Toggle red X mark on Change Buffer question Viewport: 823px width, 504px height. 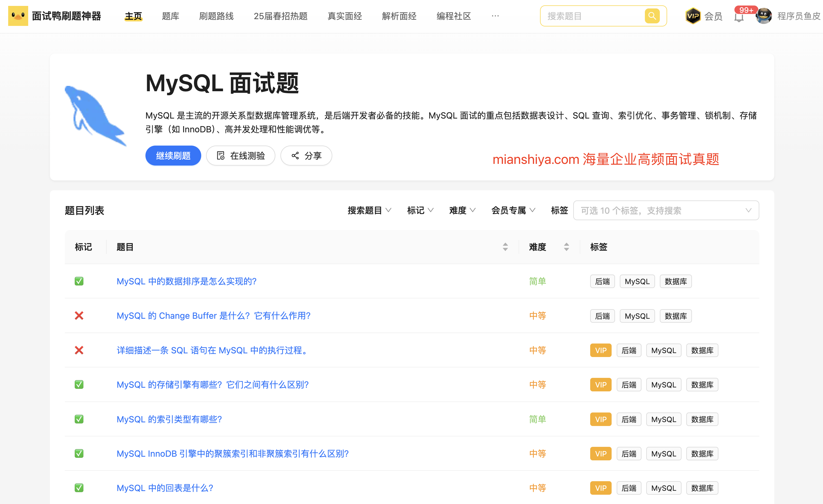point(79,316)
